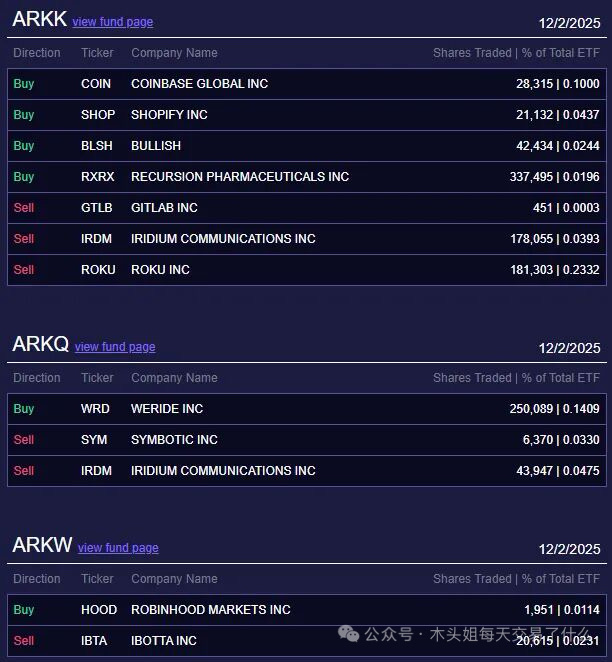Click the 250,089 | 0.1409 value
This screenshot has height=662, width=612.
(554, 409)
